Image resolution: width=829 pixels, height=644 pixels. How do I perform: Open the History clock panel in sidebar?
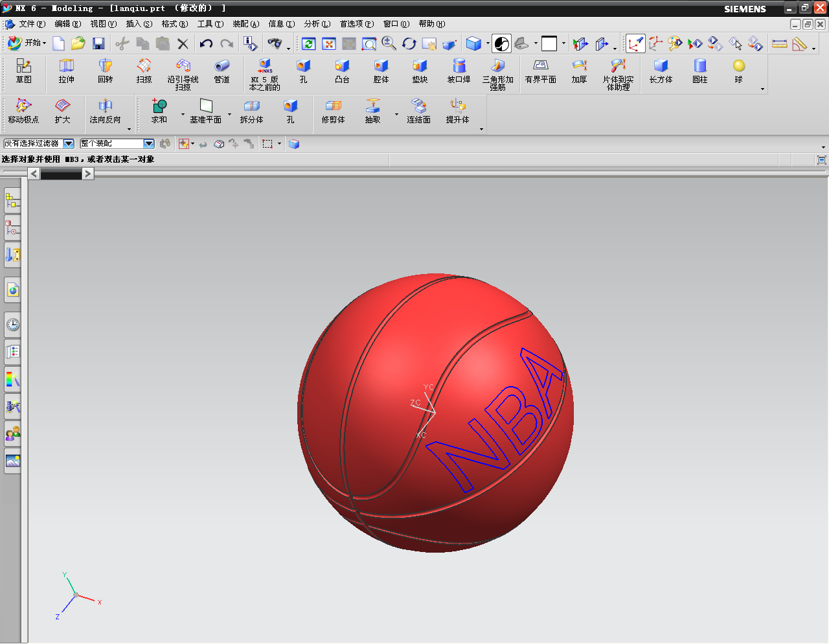12,325
